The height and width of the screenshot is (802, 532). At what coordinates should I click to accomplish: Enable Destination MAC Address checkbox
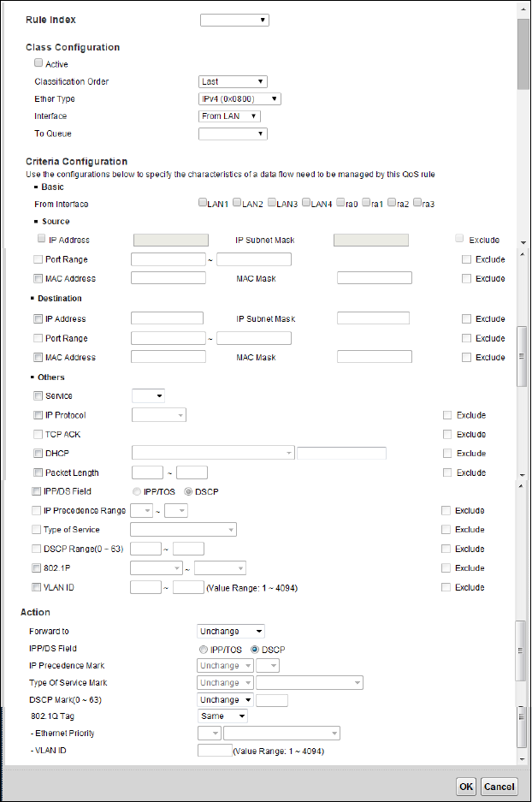click(38, 358)
